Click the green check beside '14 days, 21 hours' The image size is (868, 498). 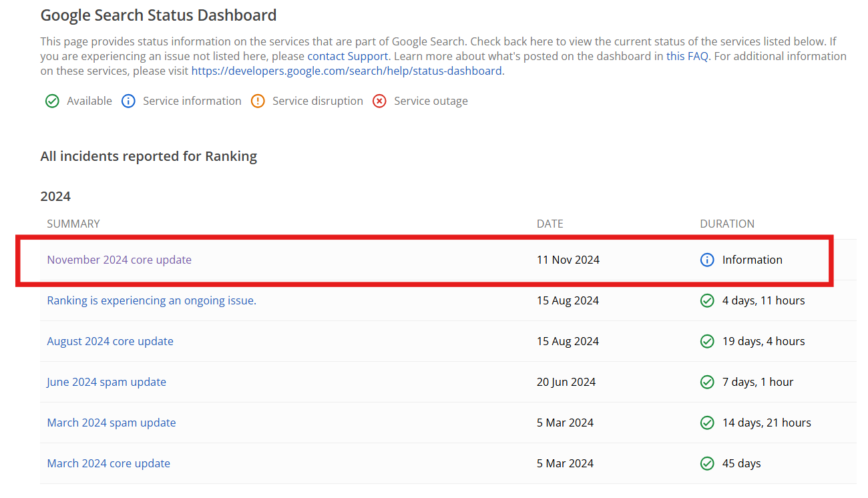coord(707,423)
